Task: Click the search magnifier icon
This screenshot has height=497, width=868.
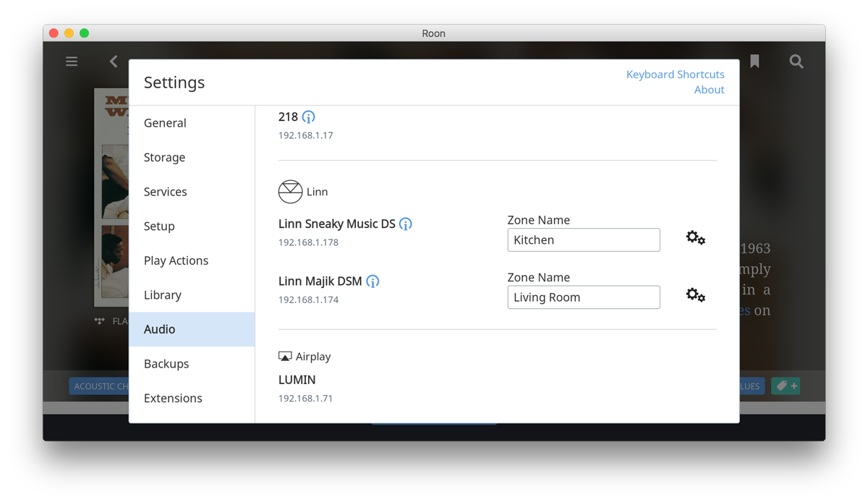Action: point(796,61)
